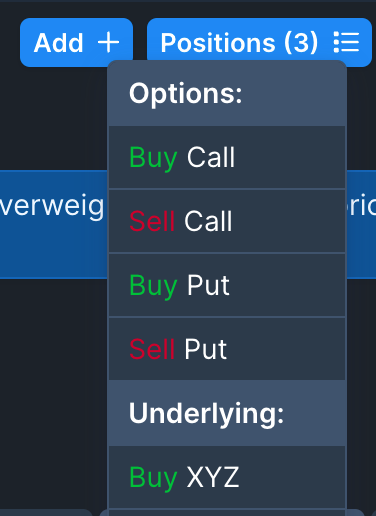Open the Add menu button
376x516 pixels.
coord(76,42)
